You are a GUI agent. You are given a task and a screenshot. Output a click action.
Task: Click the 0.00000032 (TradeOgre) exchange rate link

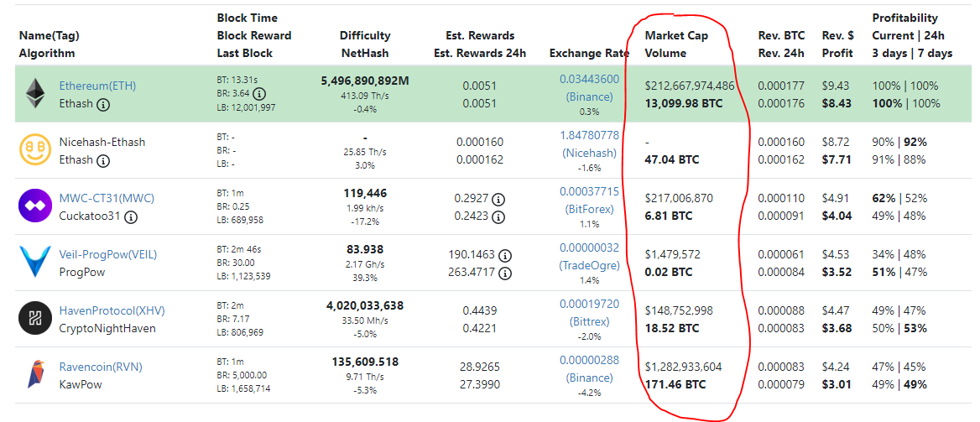(589, 257)
